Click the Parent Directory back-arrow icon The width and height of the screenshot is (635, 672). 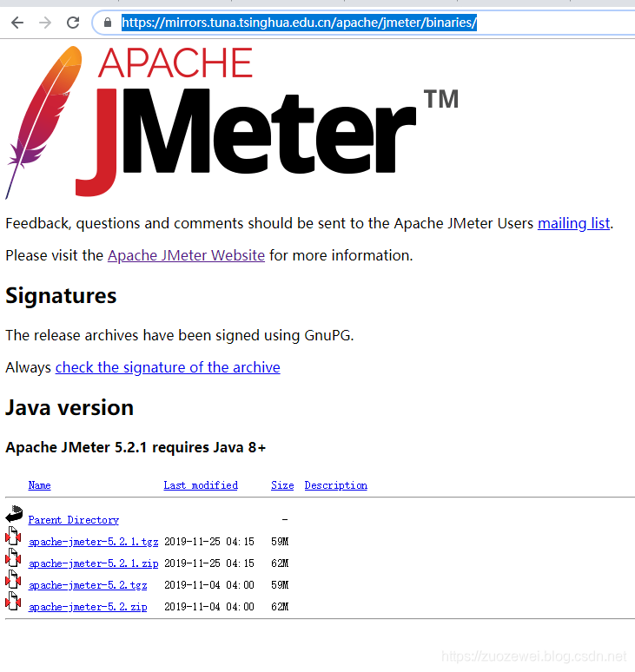pos(14,514)
